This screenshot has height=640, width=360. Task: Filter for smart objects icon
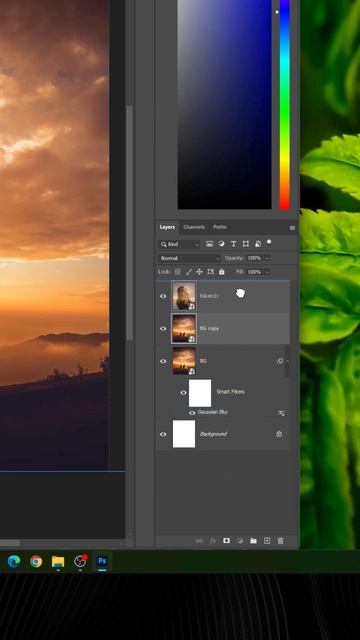pos(258,244)
